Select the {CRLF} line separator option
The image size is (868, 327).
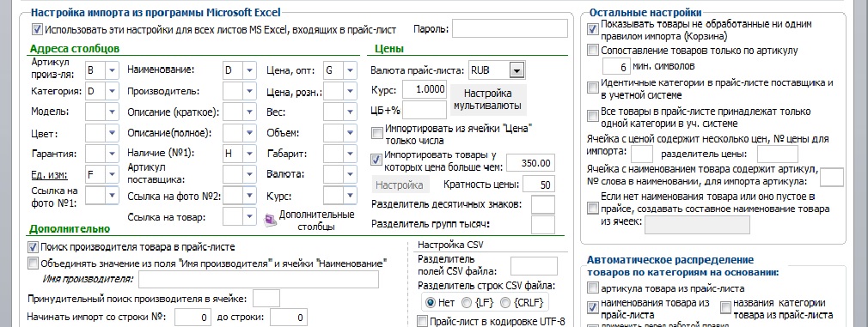pos(504,303)
